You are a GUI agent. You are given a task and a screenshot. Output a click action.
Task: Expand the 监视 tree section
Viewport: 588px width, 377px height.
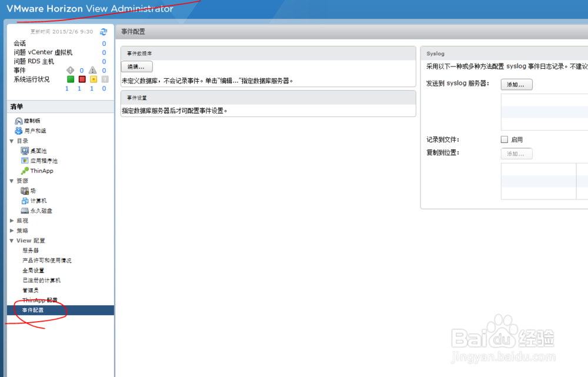point(12,220)
